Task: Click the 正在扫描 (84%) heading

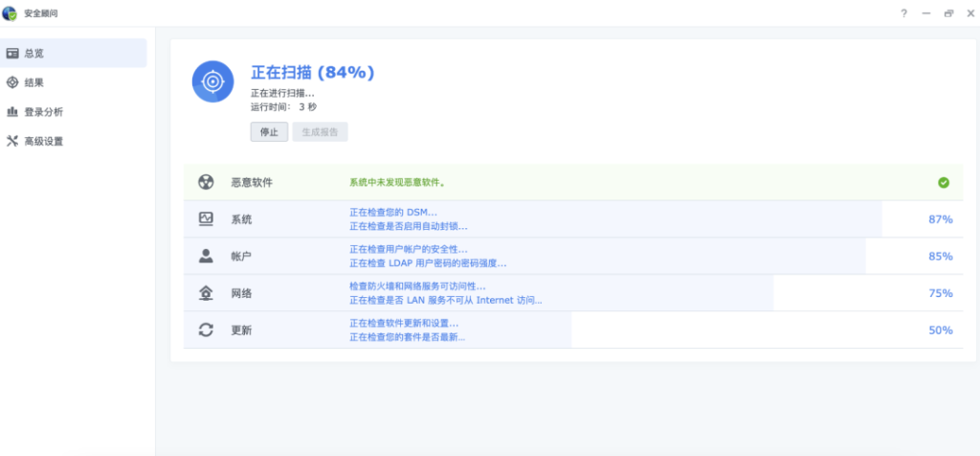Action: coord(312,72)
